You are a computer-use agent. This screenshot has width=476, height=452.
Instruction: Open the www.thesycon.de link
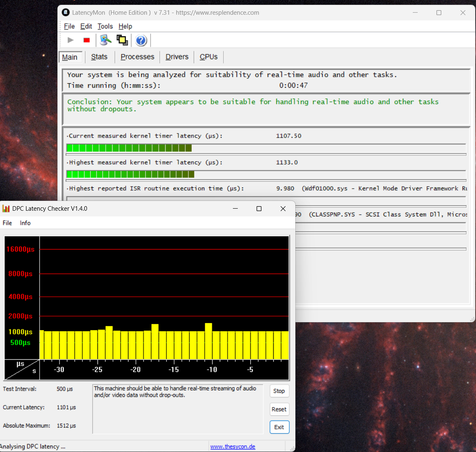pyautogui.click(x=232, y=447)
